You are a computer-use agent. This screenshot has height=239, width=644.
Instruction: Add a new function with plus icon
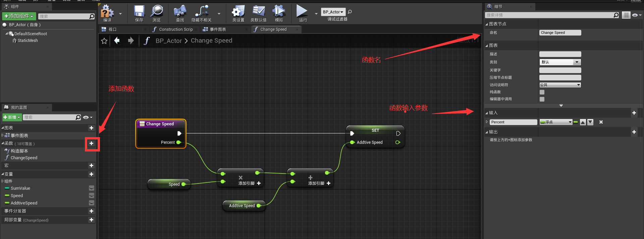[91, 143]
